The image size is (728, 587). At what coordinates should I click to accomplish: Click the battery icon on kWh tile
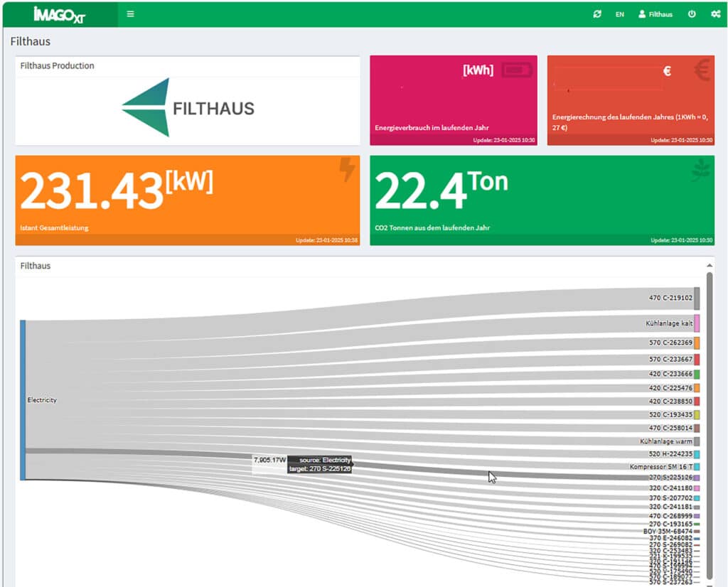coord(516,70)
